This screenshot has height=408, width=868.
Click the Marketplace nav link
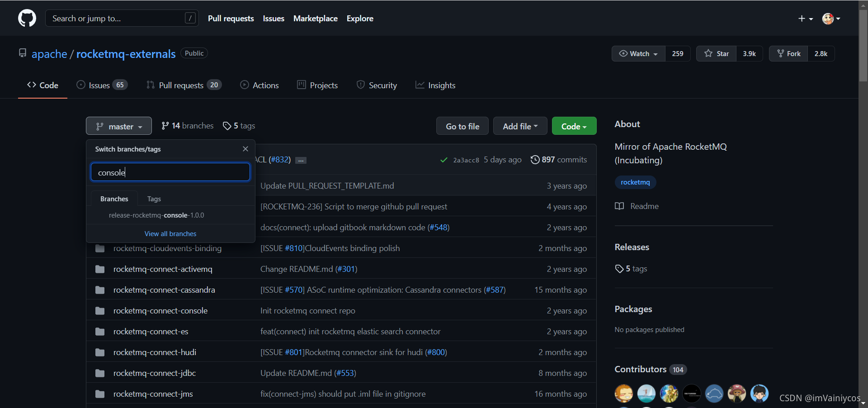point(316,19)
